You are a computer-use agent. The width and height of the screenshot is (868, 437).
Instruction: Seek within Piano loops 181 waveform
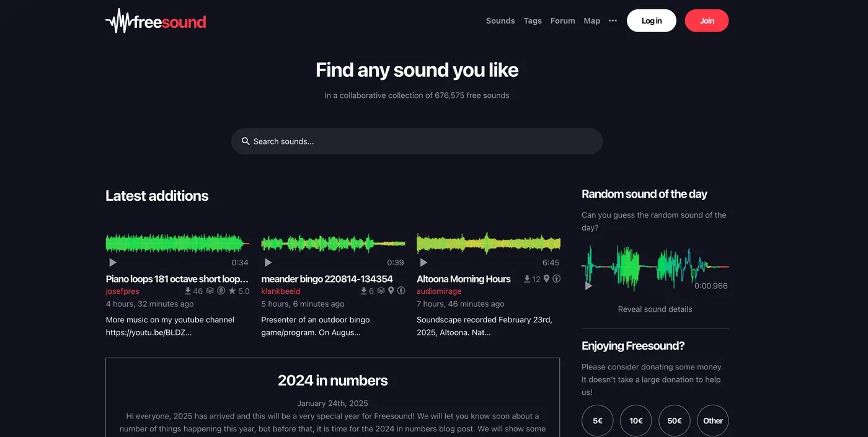177,243
